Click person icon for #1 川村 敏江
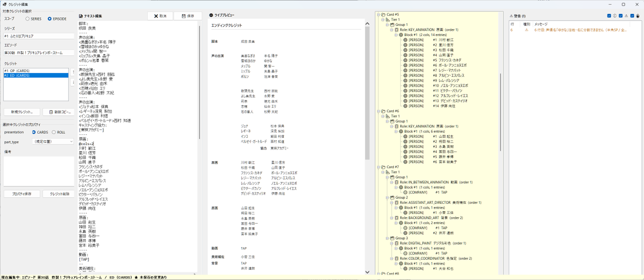 tap(406, 40)
